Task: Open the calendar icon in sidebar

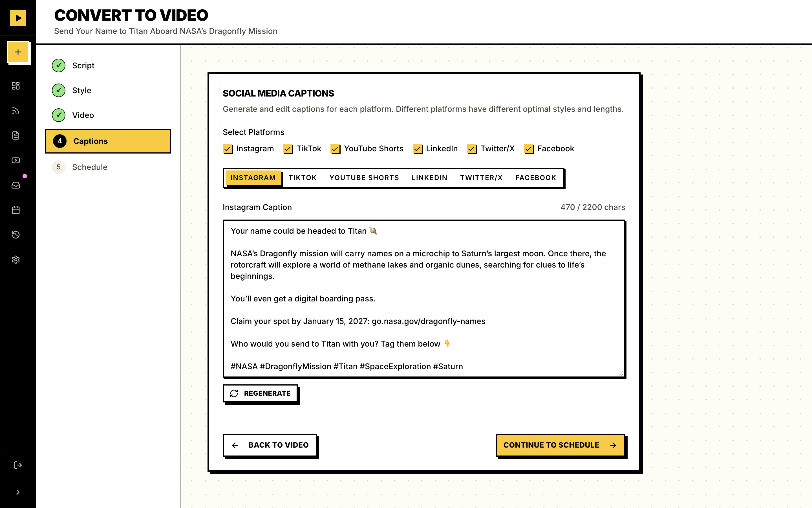Action: pyautogui.click(x=16, y=210)
